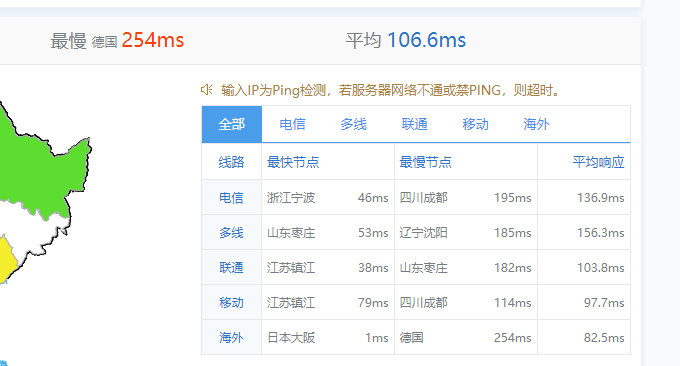Click 山东枣庄 in the 联通 row

tap(423, 268)
